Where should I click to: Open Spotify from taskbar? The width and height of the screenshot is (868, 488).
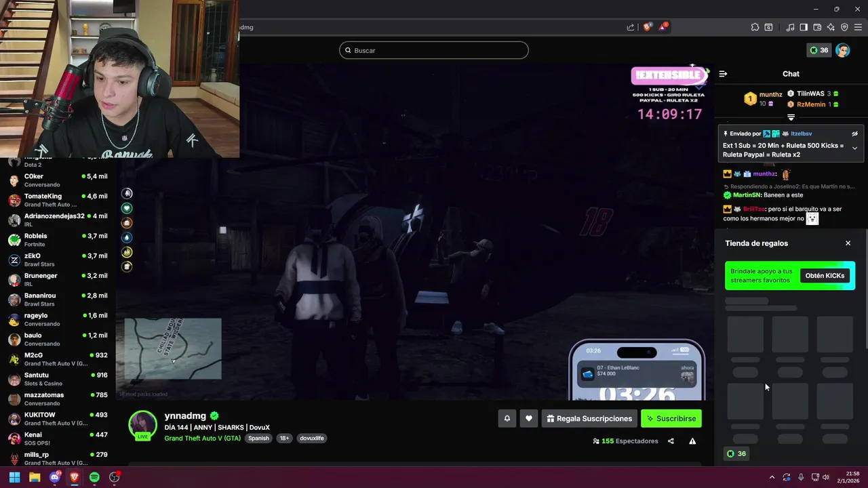click(94, 477)
